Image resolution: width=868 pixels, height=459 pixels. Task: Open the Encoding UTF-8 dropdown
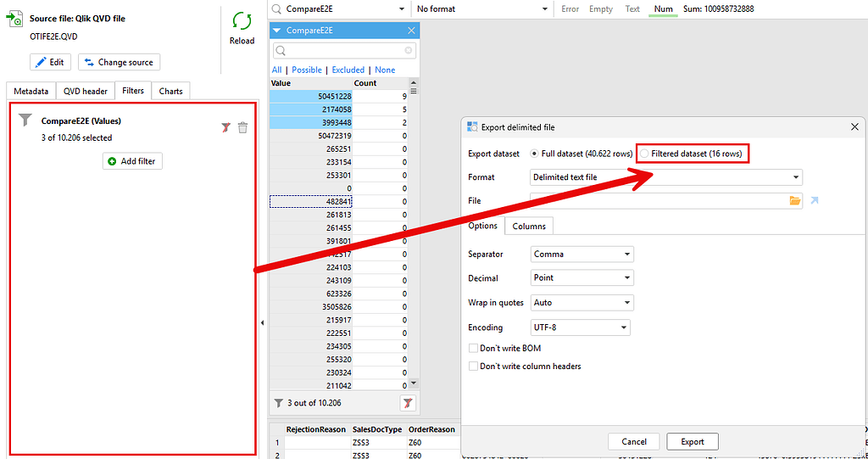click(580, 327)
